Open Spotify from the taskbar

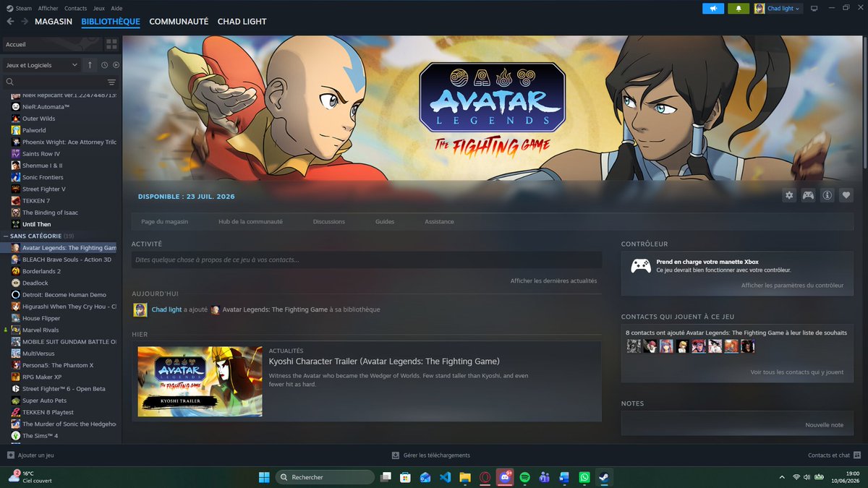[x=525, y=477]
